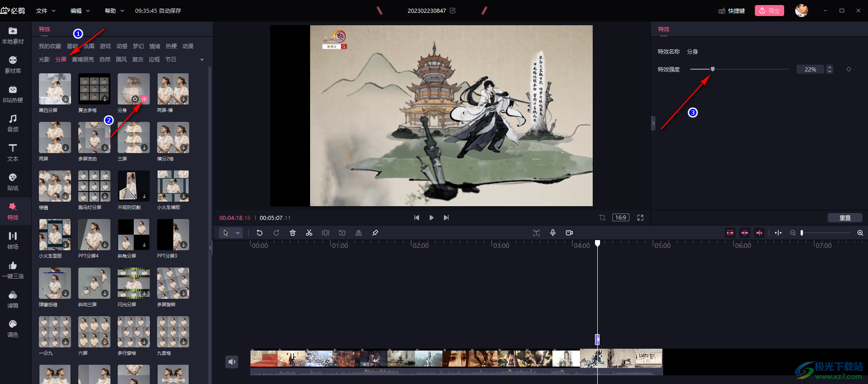Screen dimensions: 868x384
Task: Open the 音频 audio panel
Action: click(x=13, y=123)
